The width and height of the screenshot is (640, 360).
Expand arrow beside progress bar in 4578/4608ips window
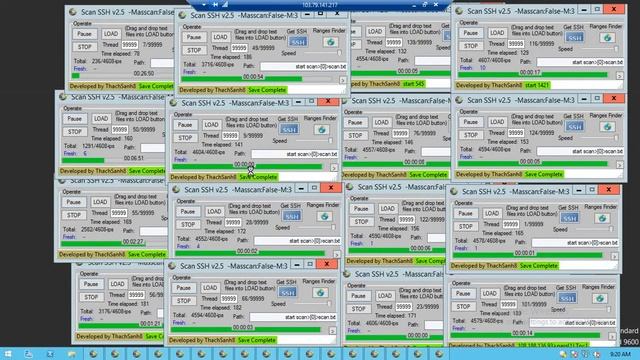615,256
